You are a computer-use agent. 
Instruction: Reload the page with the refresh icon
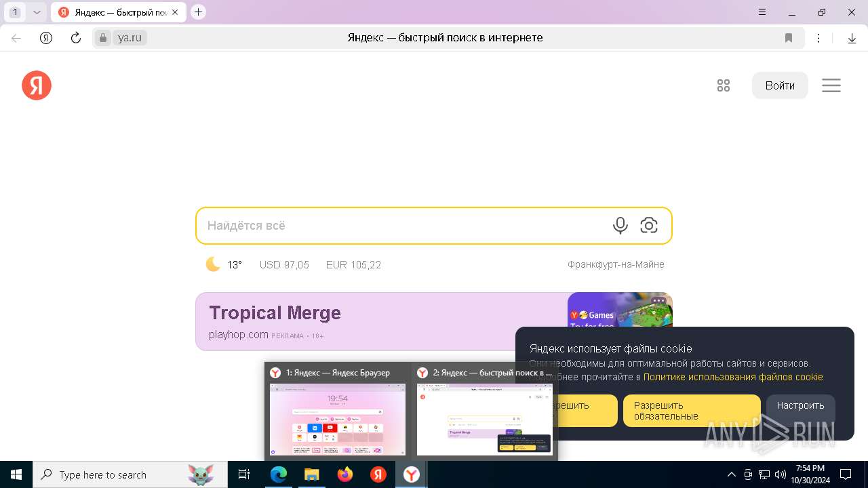pyautogui.click(x=76, y=38)
